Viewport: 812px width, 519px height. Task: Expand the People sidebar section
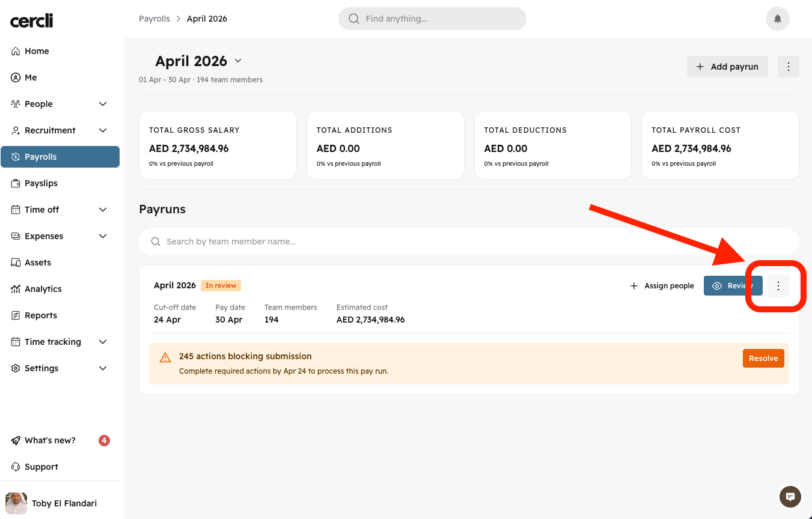coord(103,104)
